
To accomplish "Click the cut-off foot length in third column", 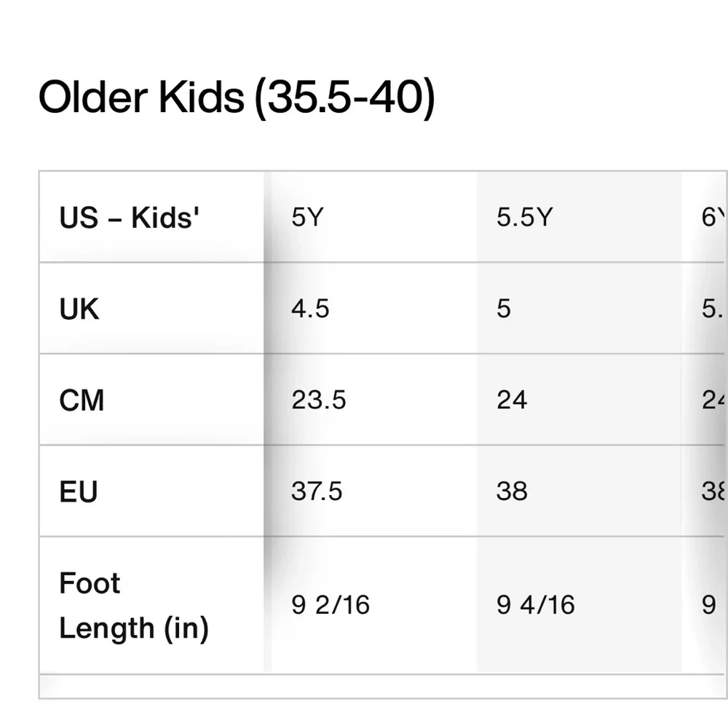I will click(x=703, y=605).
